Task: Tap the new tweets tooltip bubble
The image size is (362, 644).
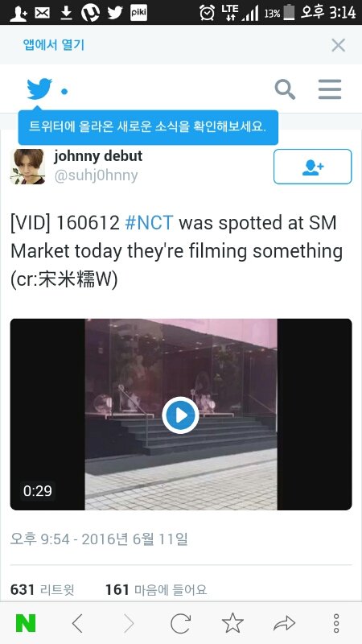Action: (148, 127)
